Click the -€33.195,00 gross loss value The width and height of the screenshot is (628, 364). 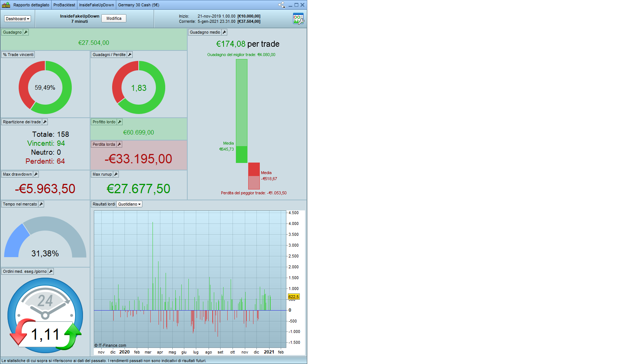138,159
